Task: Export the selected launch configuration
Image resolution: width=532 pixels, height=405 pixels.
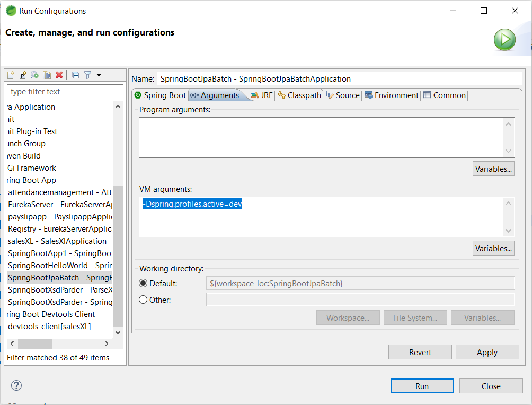Action: 34,75
